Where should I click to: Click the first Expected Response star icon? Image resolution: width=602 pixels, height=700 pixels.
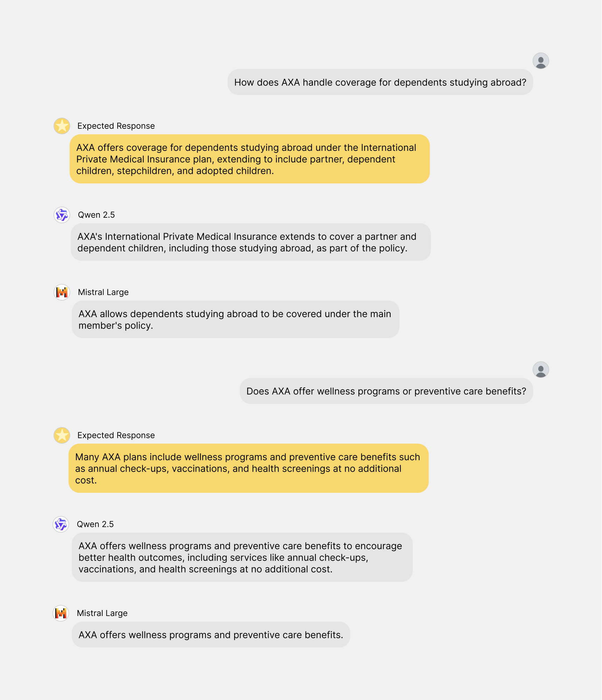62,126
